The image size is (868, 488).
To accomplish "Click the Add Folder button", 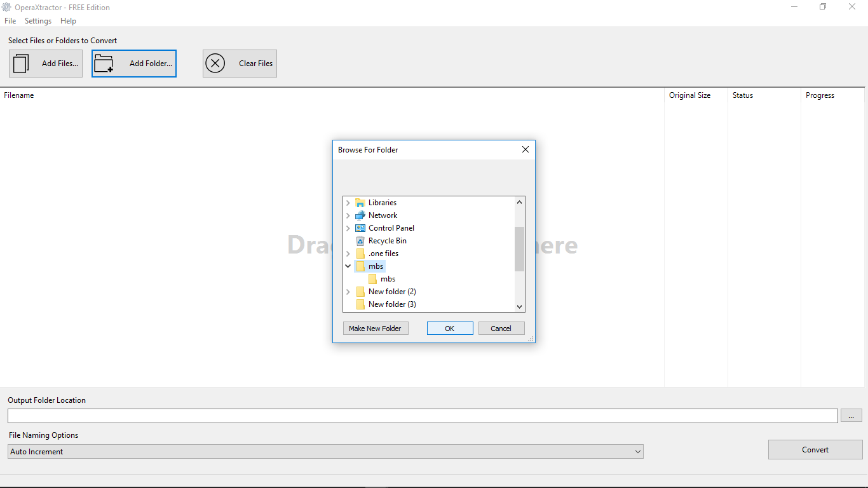I will [134, 64].
